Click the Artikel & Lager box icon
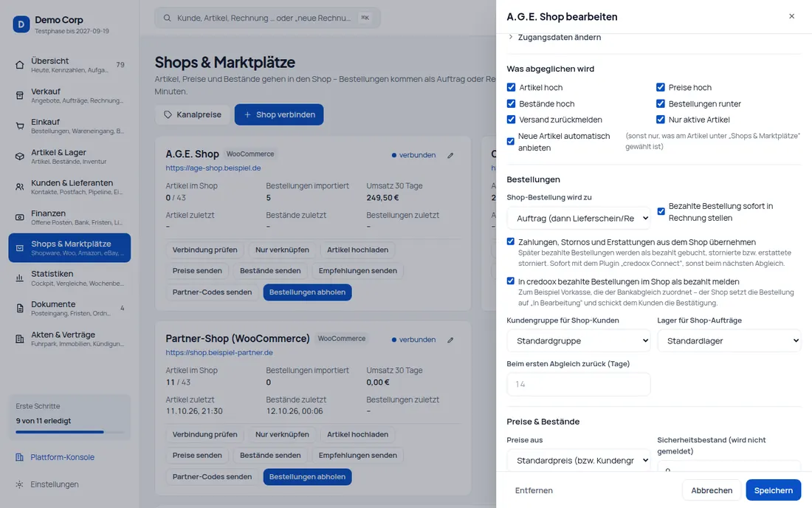Viewport: 812px width, 508px height. click(x=20, y=157)
